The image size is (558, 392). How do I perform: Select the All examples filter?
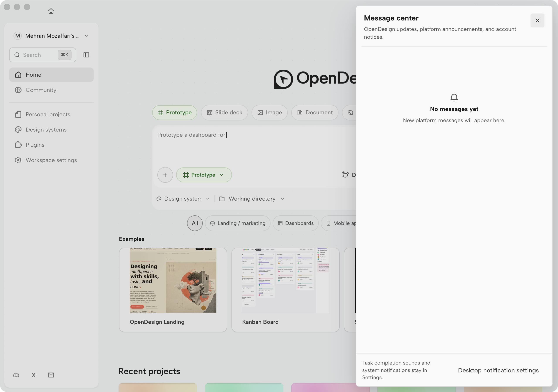(195, 223)
